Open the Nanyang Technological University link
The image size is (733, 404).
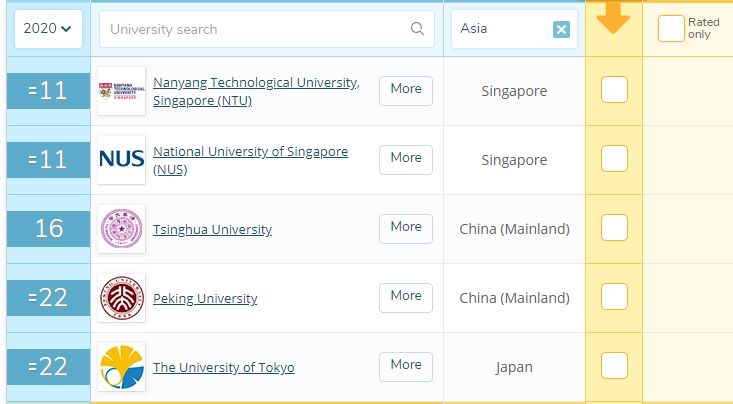(x=256, y=92)
